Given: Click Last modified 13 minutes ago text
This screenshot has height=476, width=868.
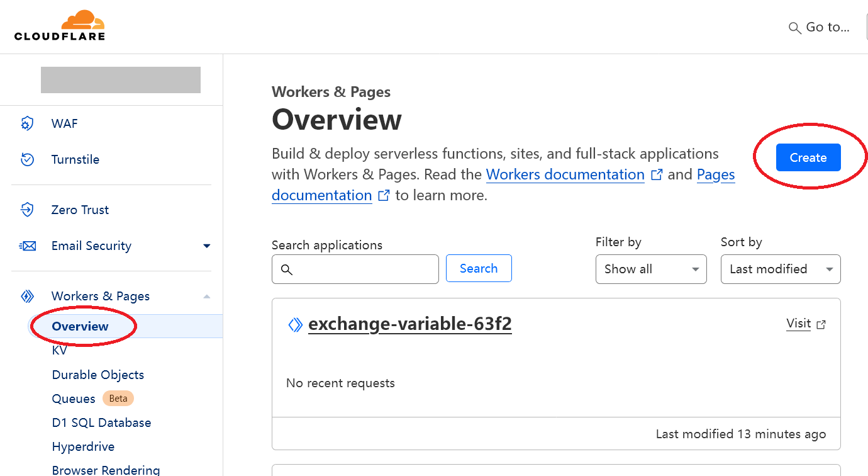Looking at the screenshot, I should click(741, 434).
